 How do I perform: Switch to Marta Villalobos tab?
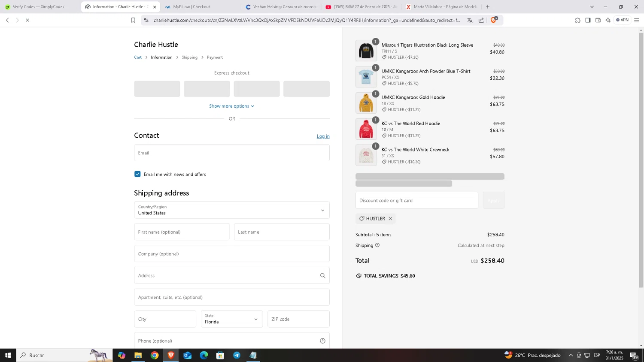441,7
